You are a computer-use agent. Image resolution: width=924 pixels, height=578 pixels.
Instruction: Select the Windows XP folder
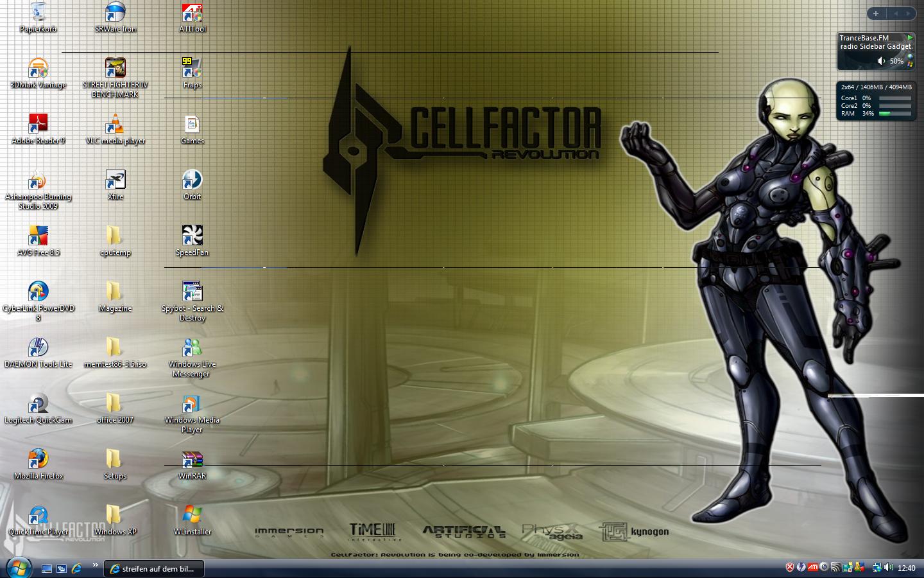pyautogui.click(x=116, y=520)
